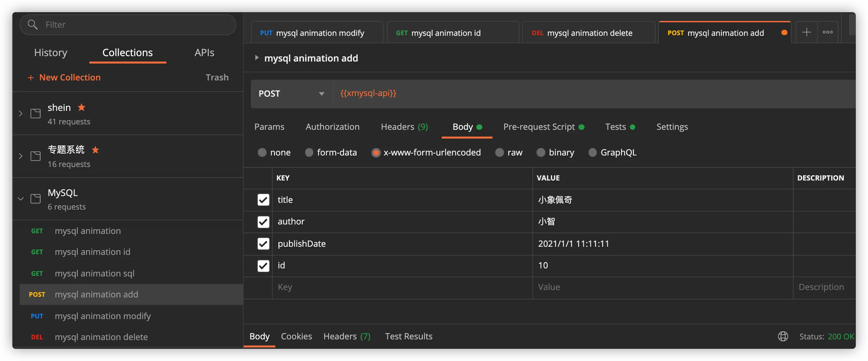Unstar the 专题系统 collection

click(x=95, y=150)
